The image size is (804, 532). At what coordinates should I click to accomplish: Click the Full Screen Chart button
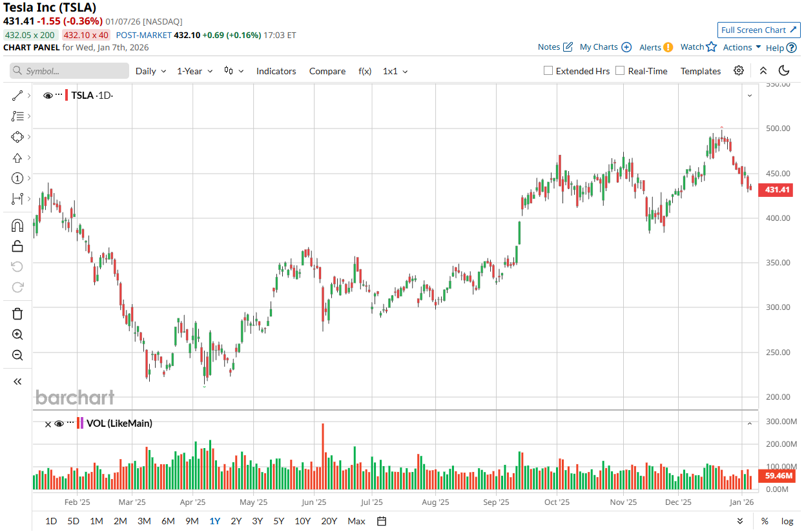point(759,30)
